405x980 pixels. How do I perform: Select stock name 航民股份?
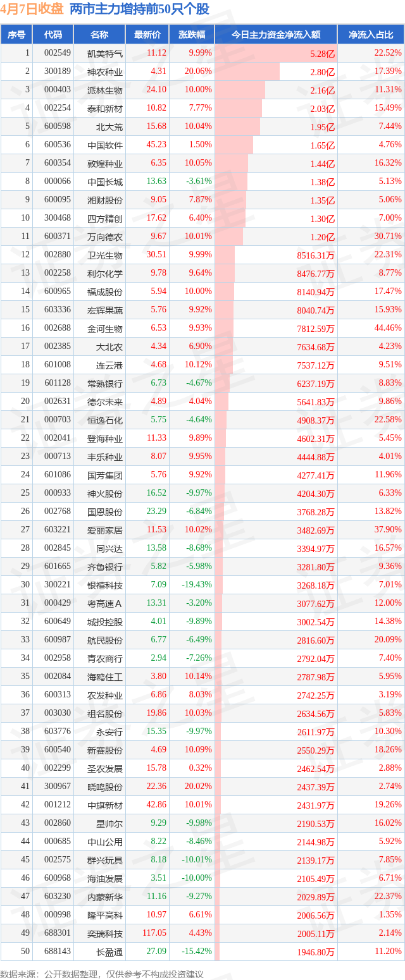(105, 640)
